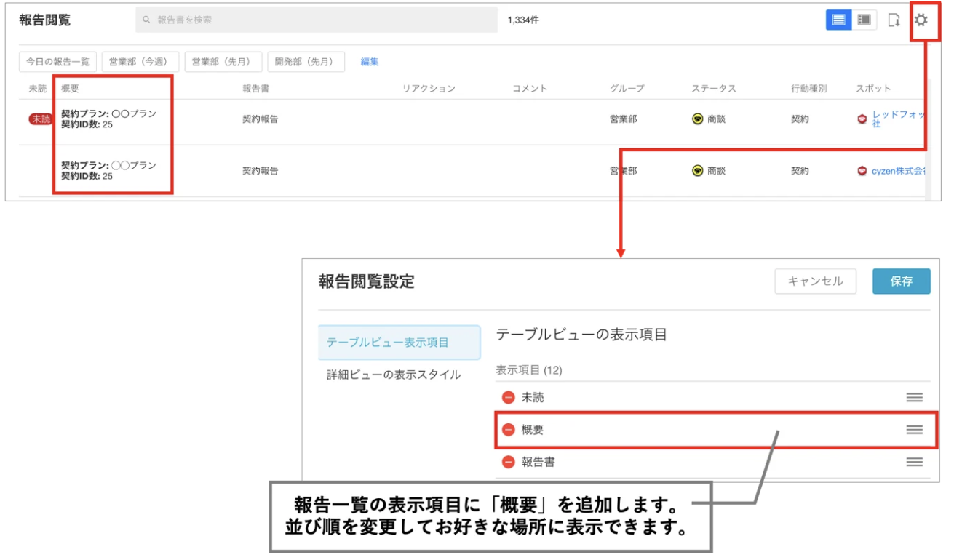962x560 pixels.
Task: Select the 今日の報告一覧 filter
Action: (x=57, y=62)
